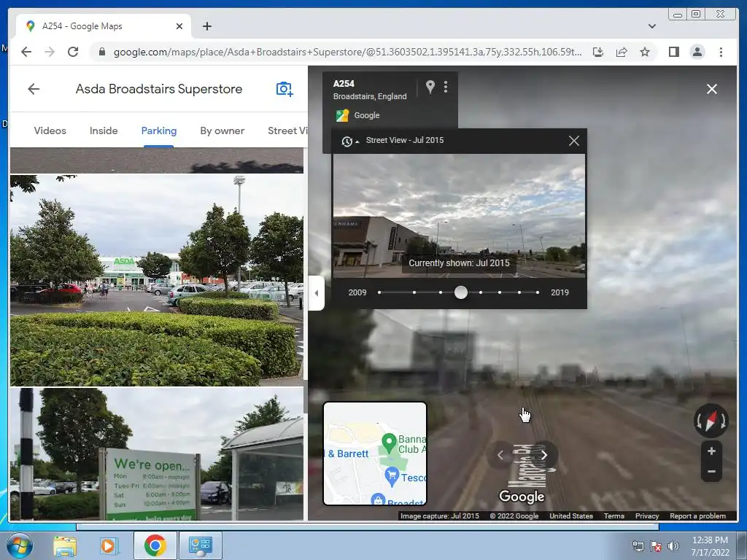The height and width of the screenshot is (560, 747).
Task: Select the last timeline point near 2019
Action: [538, 292]
